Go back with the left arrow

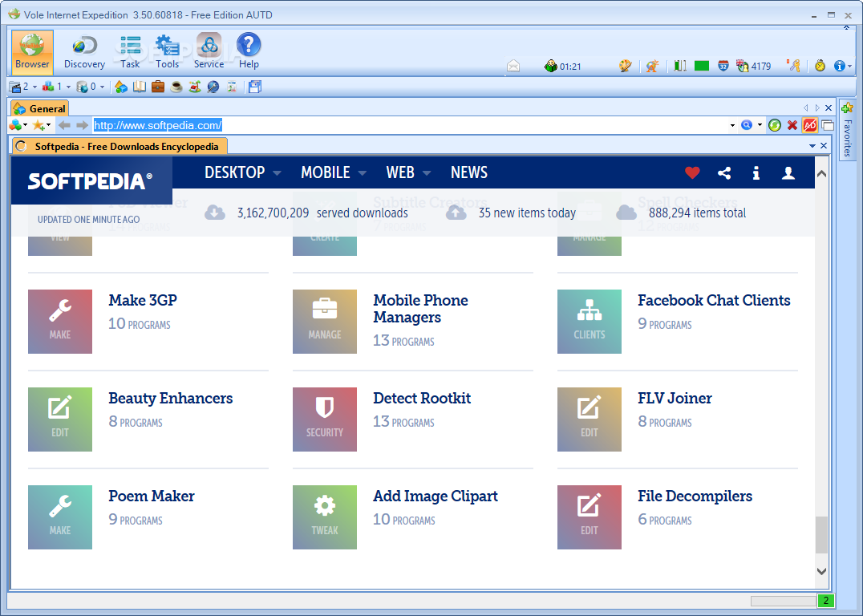tap(64, 125)
